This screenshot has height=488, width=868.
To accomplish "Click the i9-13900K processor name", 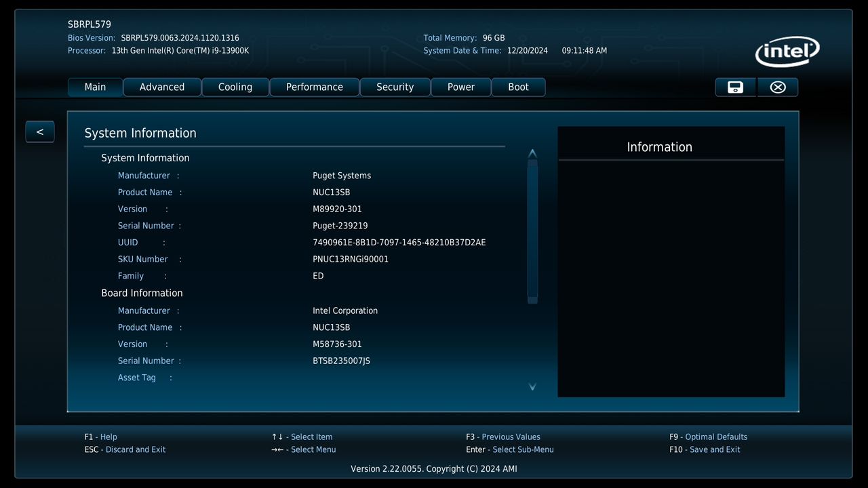I will tap(180, 51).
